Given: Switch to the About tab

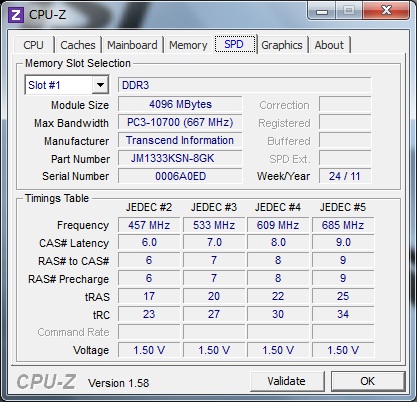Looking at the screenshot, I should 329,45.
